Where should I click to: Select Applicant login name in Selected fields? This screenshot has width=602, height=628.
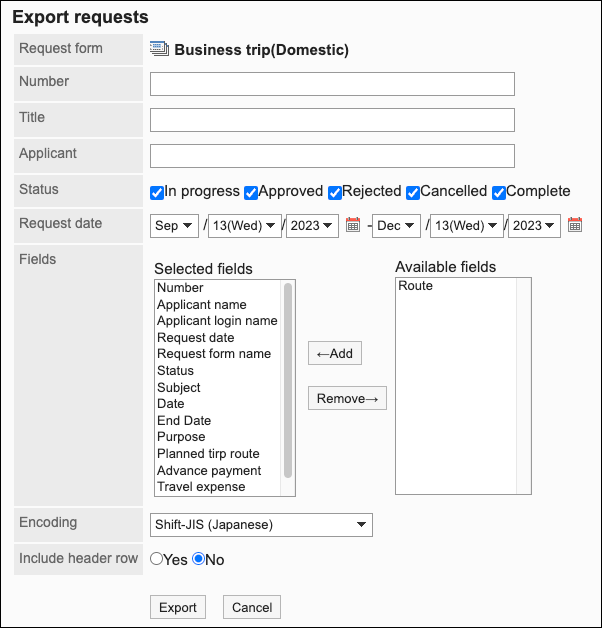coord(217,321)
